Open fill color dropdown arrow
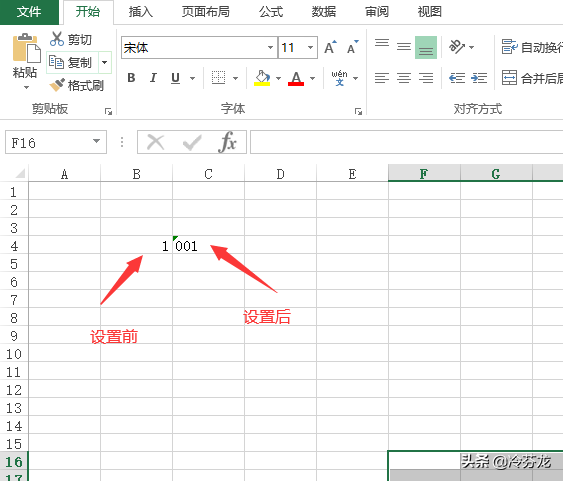 click(x=278, y=78)
